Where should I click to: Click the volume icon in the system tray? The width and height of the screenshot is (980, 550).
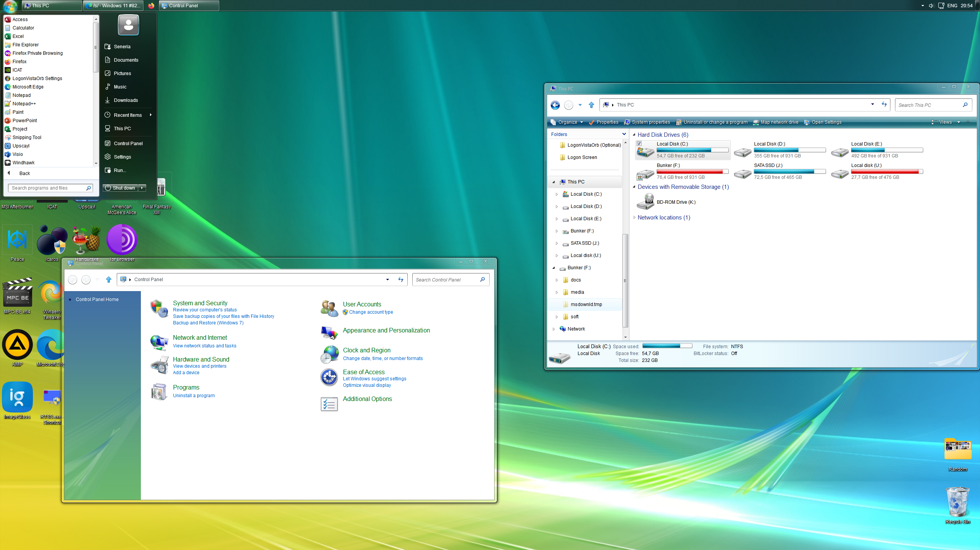point(931,6)
